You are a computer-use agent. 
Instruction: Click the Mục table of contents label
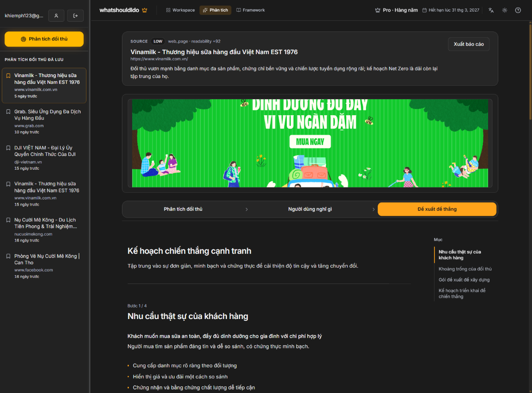click(438, 239)
